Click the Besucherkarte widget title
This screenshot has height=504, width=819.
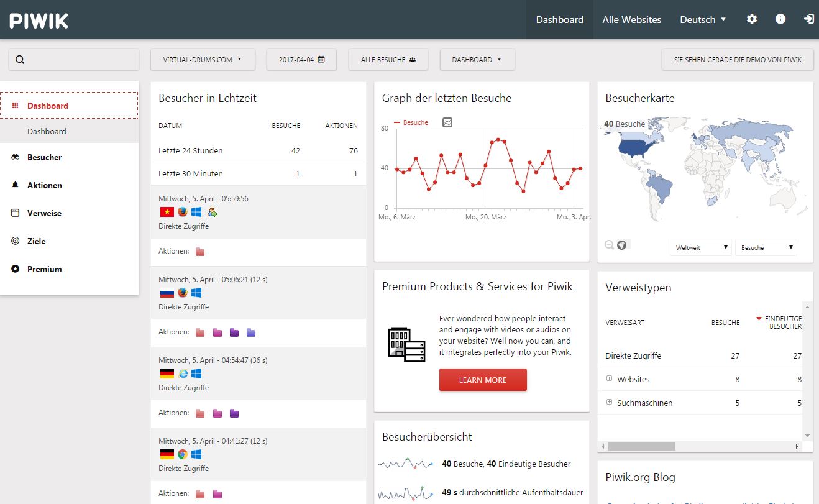tap(640, 98)
